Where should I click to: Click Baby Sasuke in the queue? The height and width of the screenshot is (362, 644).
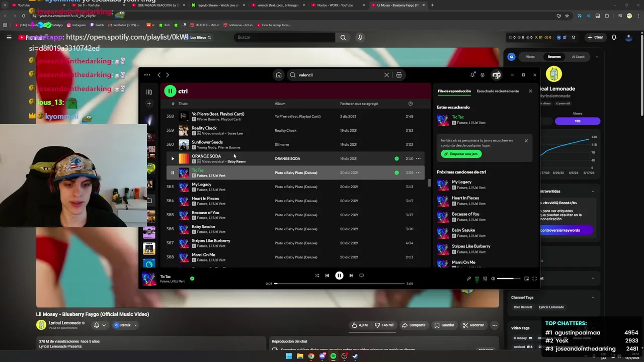click(x=463, y=230)
